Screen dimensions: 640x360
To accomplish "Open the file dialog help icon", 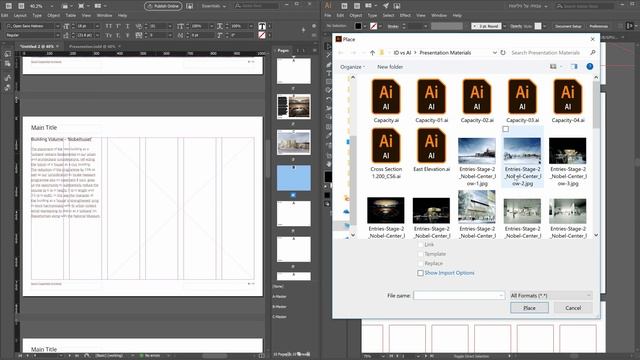I will [x=590, y=66].
